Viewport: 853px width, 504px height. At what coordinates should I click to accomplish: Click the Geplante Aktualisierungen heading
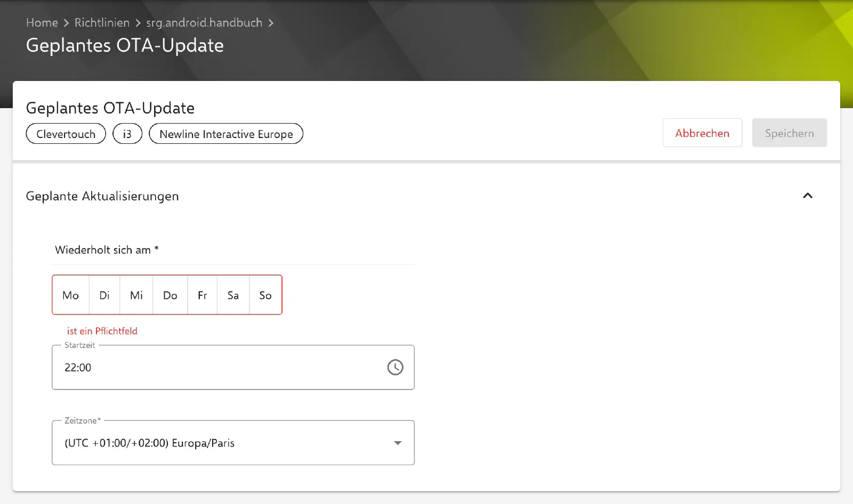tap(102, 196)
